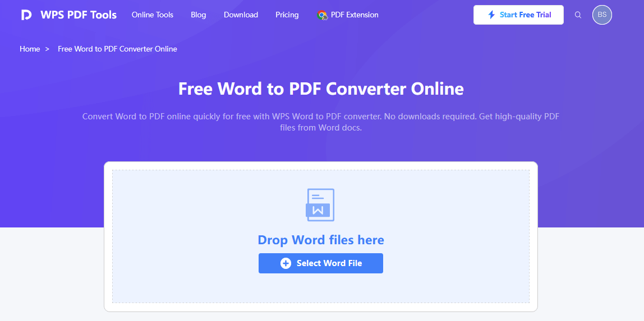Open the Pricing page

pos(287,15)
